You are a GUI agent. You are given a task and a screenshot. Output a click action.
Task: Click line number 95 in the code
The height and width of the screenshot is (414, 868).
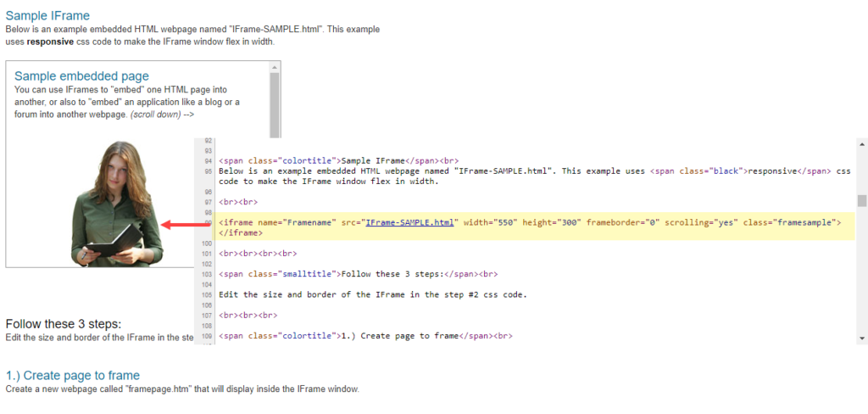[209, 171]
